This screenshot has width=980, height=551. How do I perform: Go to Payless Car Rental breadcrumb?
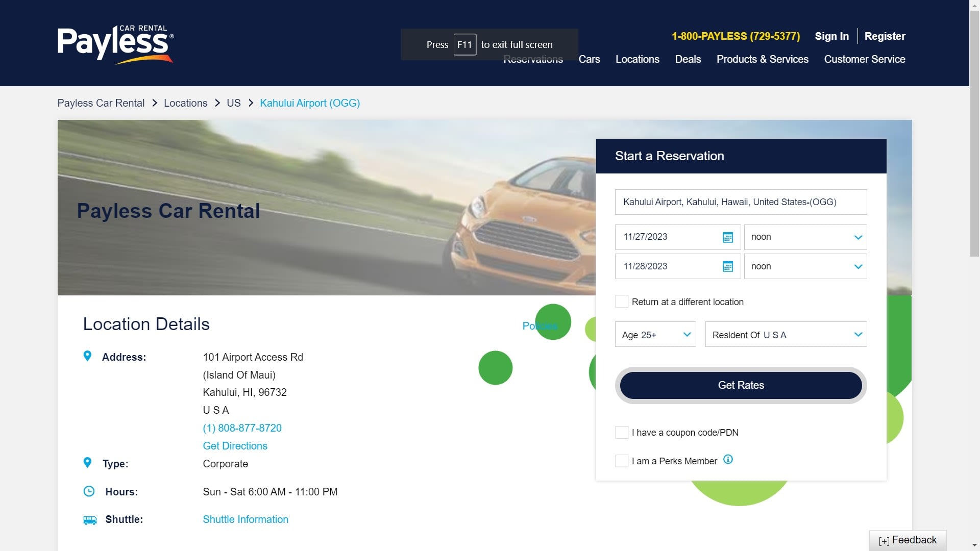coord(101,103)
